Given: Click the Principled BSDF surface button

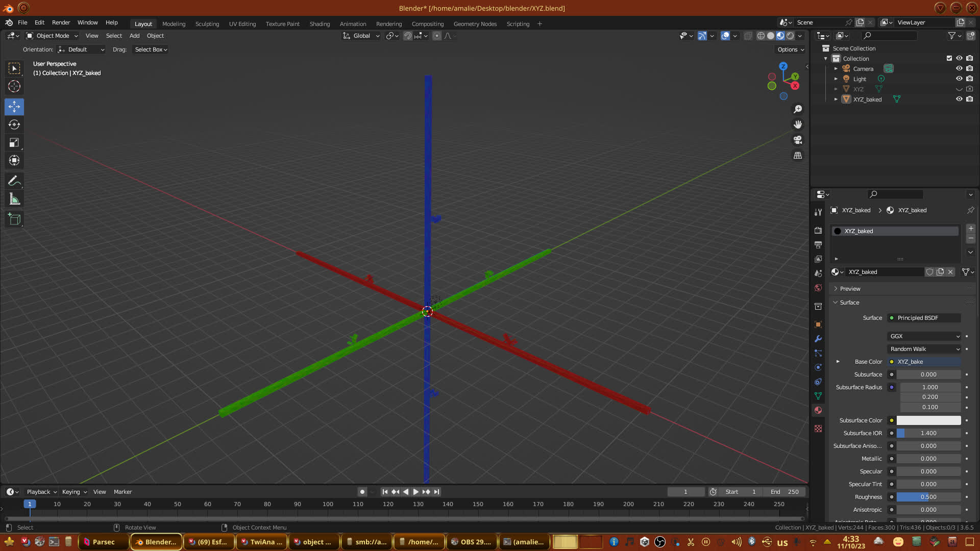Looking at the screenshot, I should click(924, 318).
